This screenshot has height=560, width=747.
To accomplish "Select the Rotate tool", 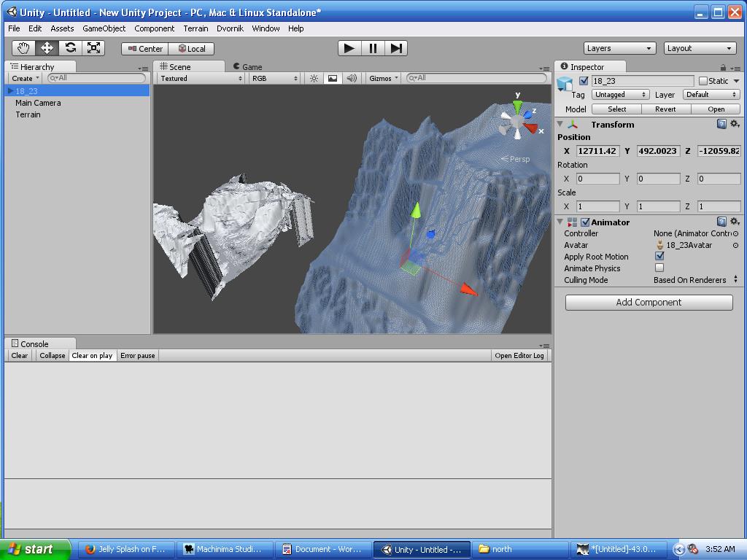I will pos(70,47).
